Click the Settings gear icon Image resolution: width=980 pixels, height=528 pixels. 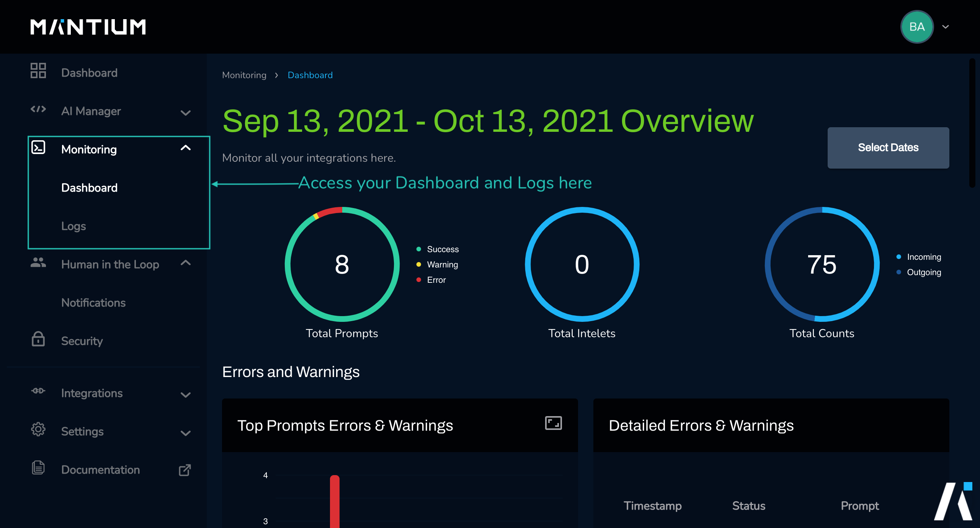pos(38,430)
